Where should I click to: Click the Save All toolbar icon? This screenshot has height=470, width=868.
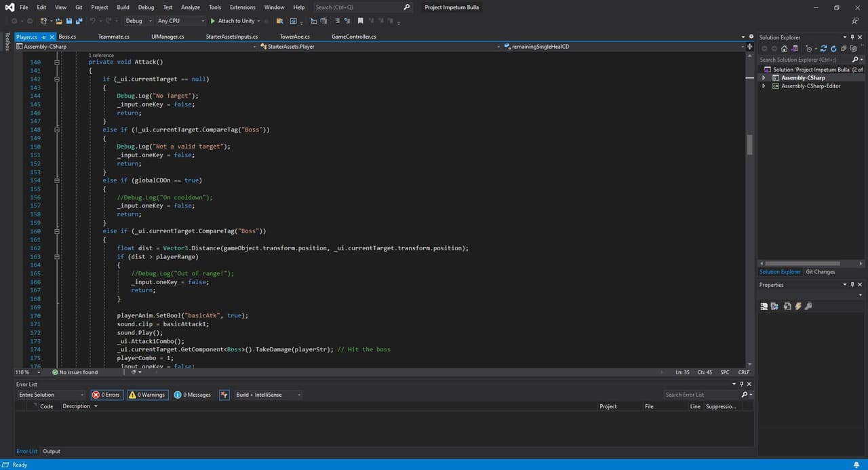(79, 21)
